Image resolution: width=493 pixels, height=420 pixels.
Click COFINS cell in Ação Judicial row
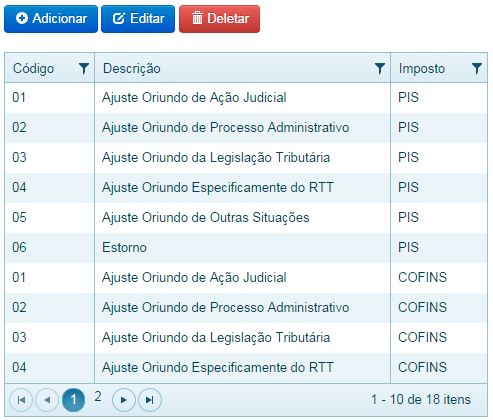[439, 278]
